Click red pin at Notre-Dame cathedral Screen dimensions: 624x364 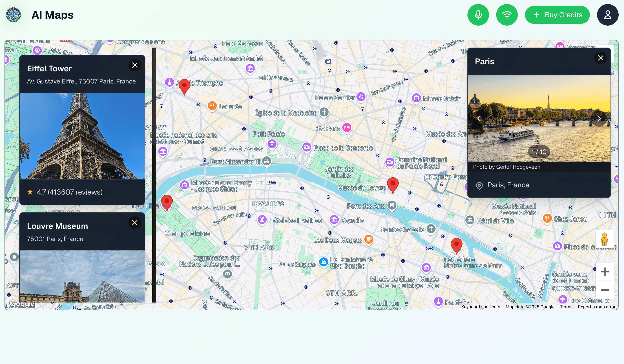456,246
